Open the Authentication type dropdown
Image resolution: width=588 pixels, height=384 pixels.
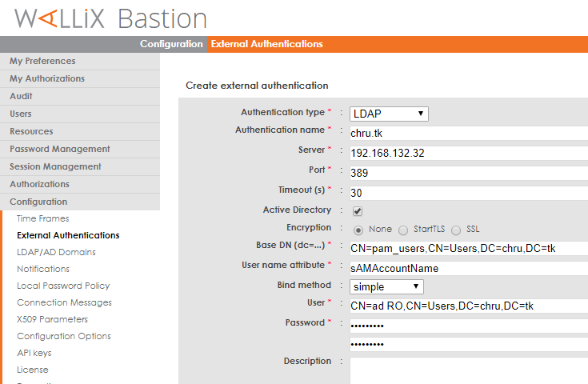(389, 114)
